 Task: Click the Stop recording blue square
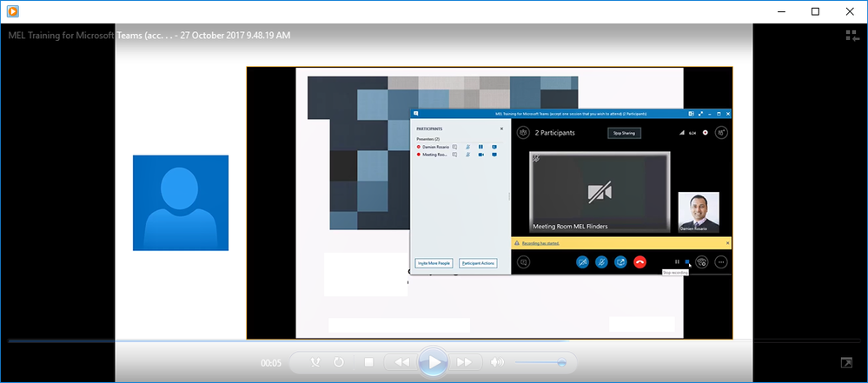point(687,261)
